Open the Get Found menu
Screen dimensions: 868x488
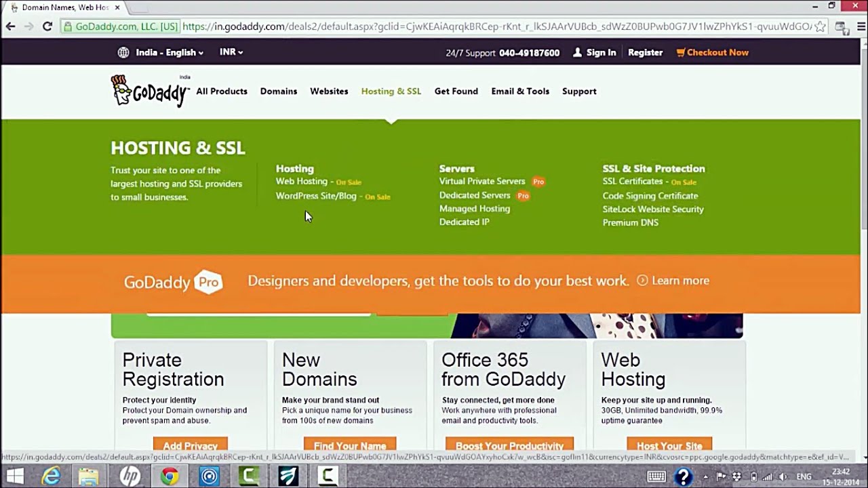click(x=456, y=91)
